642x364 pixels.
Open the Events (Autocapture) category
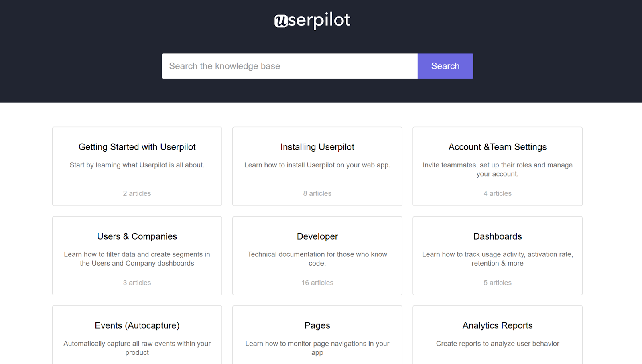click(137, 335)
